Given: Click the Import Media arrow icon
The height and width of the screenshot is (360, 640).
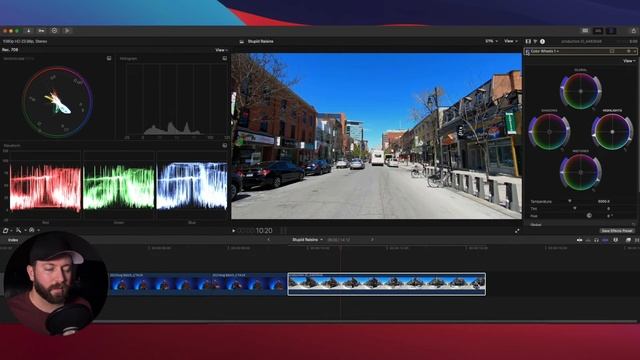Looking at the screenshot, I should pos(29,31).
